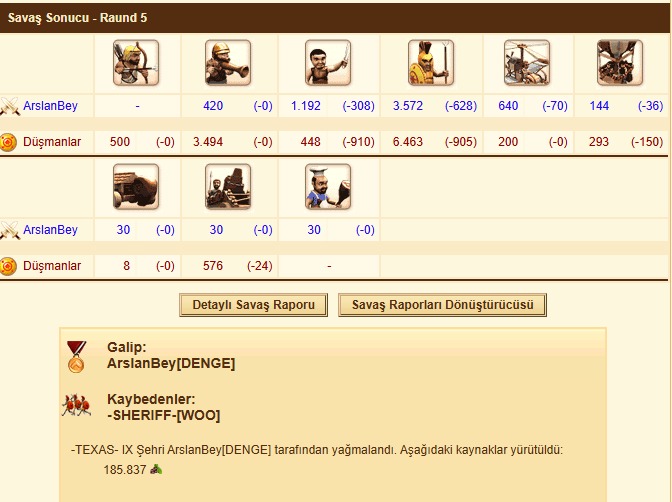Viewport: 672px width, 502px height.
Task: Select the gunner unit icon
Action: tap(228, 63)
